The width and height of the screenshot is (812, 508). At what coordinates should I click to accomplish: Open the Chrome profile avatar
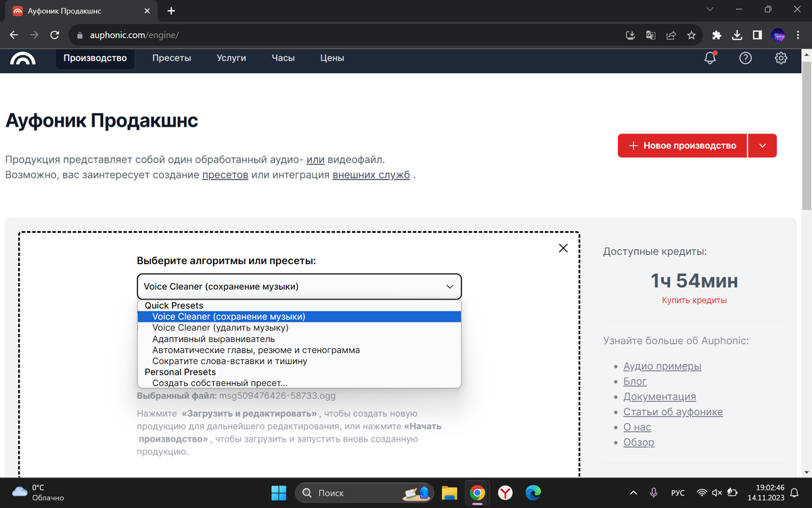point(778,35)
